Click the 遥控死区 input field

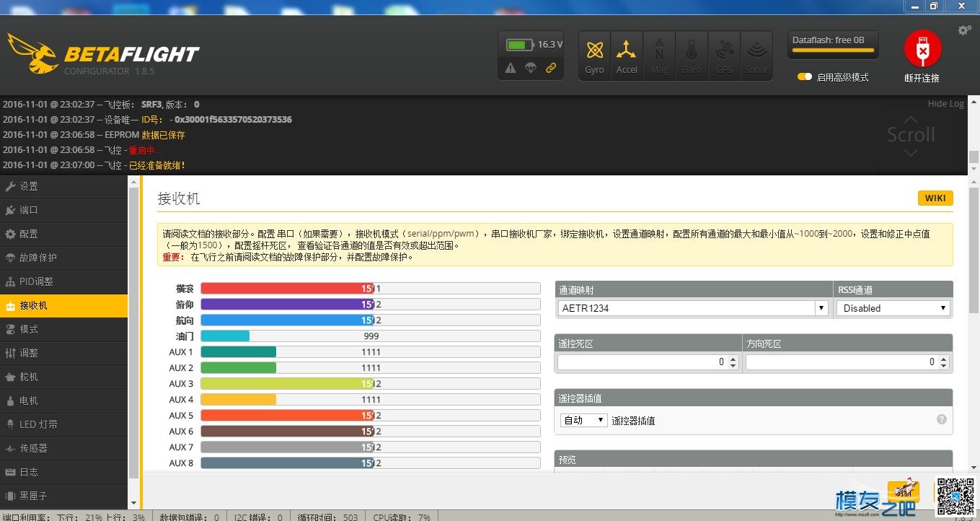pos(648,362)
